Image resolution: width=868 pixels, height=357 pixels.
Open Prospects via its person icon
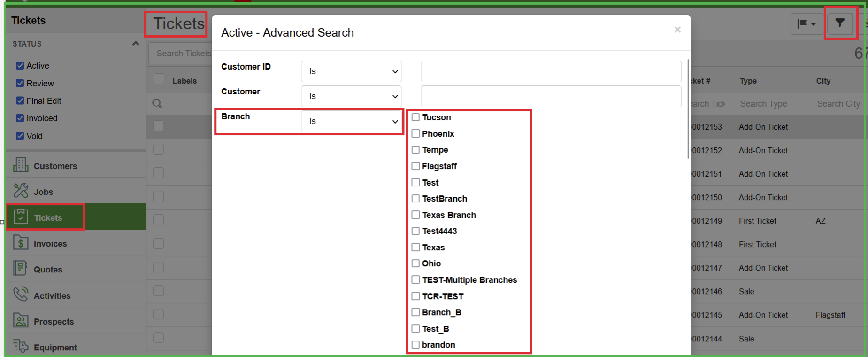21,320
